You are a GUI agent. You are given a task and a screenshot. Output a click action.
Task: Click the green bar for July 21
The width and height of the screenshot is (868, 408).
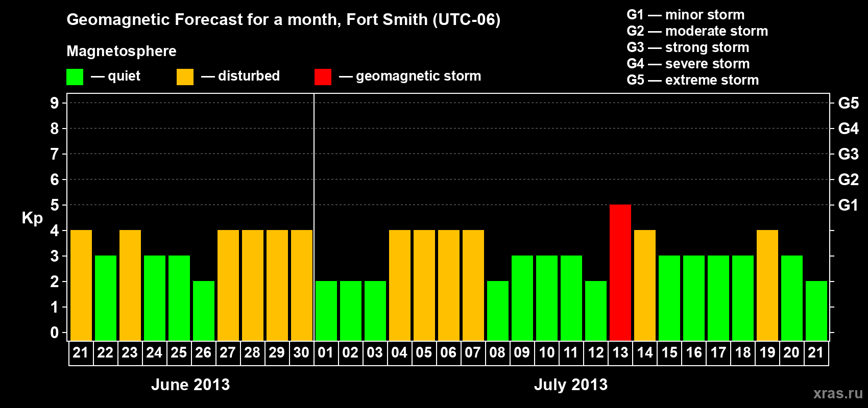tap(816, 311)
